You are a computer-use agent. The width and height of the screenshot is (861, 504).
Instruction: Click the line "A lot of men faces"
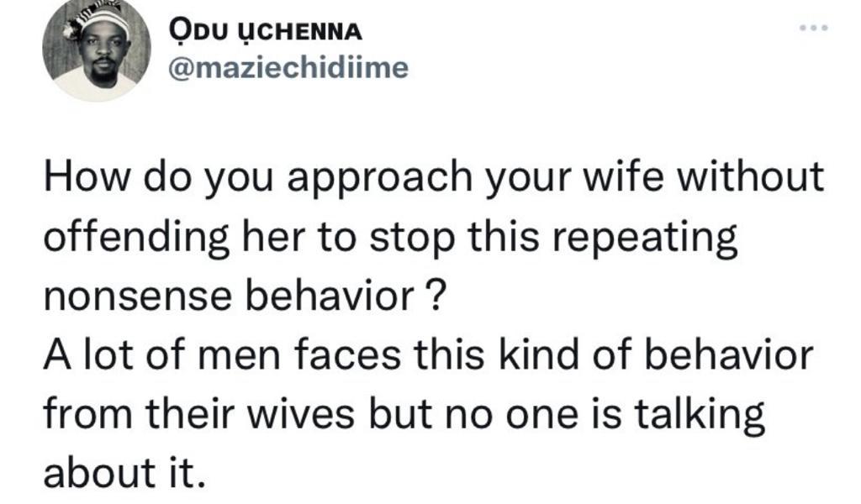[425, 356]
